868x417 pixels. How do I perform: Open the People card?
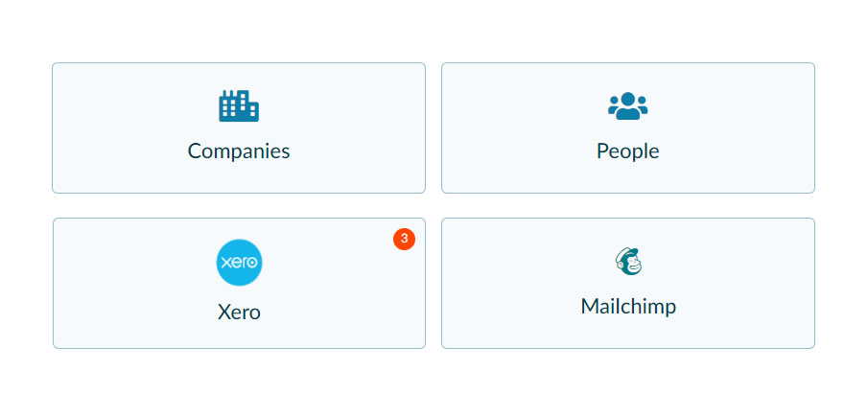click(x=628, y=127)
